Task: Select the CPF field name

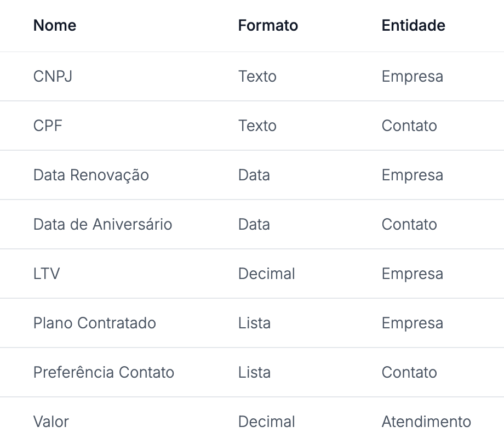Action: (48, 126)
